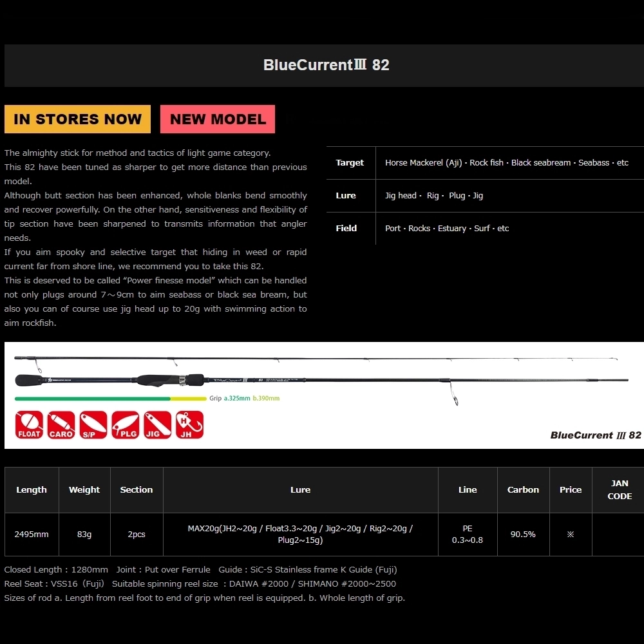Click the Port · Rocks · Estuary · Surf value
Image resolution: width=644 pixels, height=644 pixels.
pyautogui.click(x=447, y=229)
